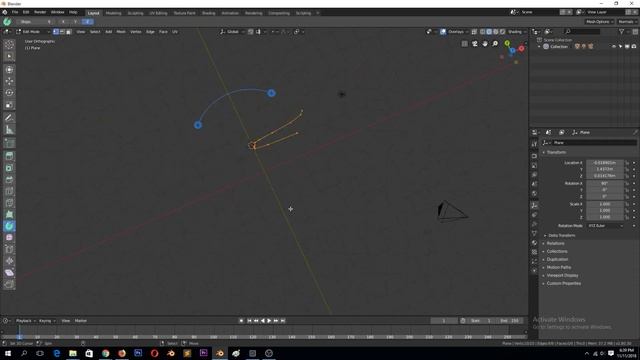Open the Mesh Options dropdown
The height and width of the screenshot is (360, 640).
600,22
